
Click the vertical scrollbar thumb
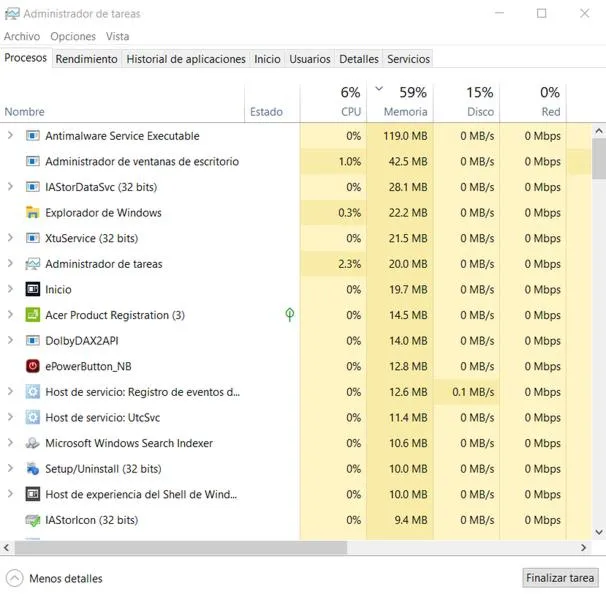click(x=599, y=159)
